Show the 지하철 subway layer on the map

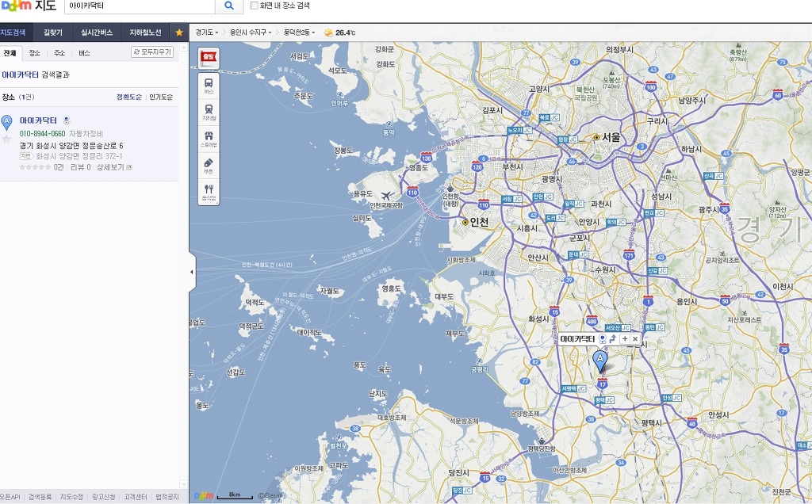209,112
